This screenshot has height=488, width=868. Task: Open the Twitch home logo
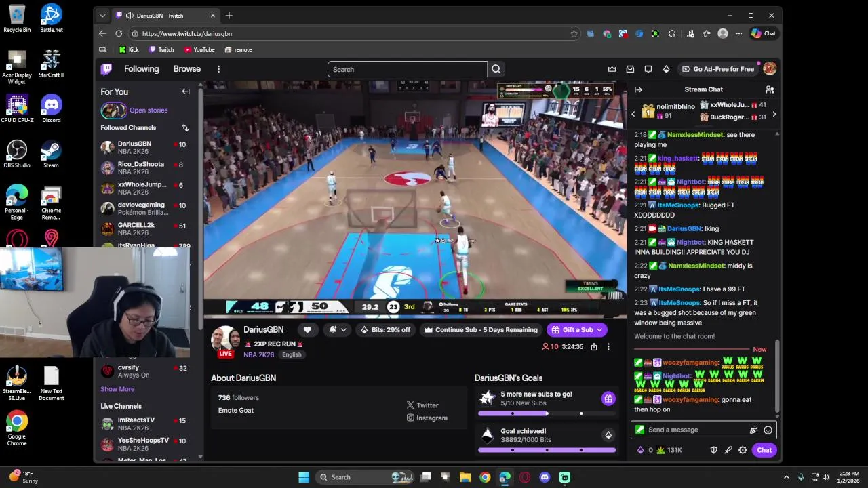(106, 69)
